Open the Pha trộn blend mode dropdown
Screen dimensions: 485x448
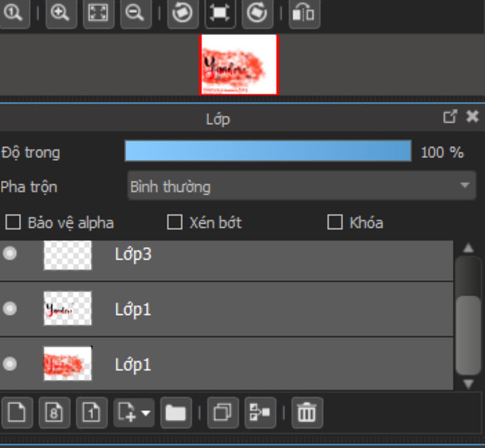[x=302, y=186]
